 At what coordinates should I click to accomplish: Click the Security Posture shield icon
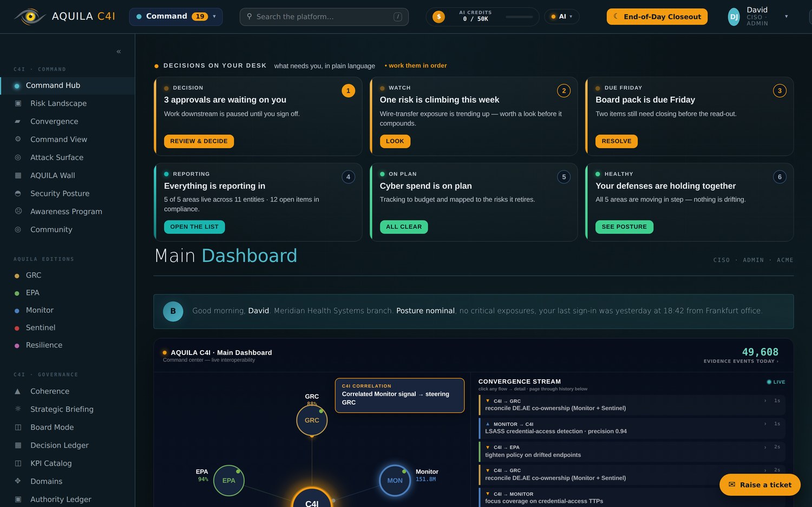tap(18, 193)
